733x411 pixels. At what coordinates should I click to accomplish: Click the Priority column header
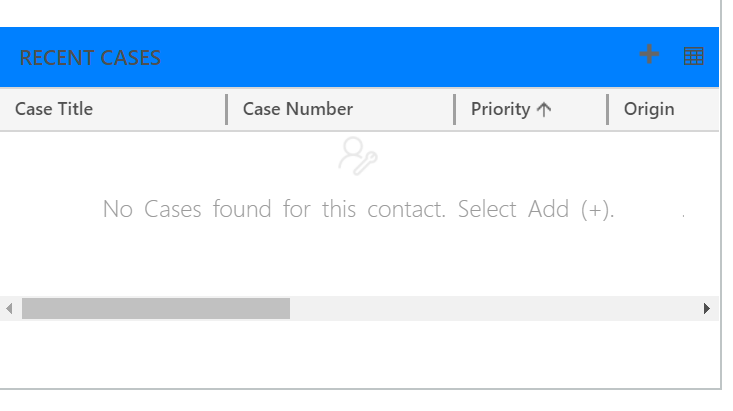(501, 110)
